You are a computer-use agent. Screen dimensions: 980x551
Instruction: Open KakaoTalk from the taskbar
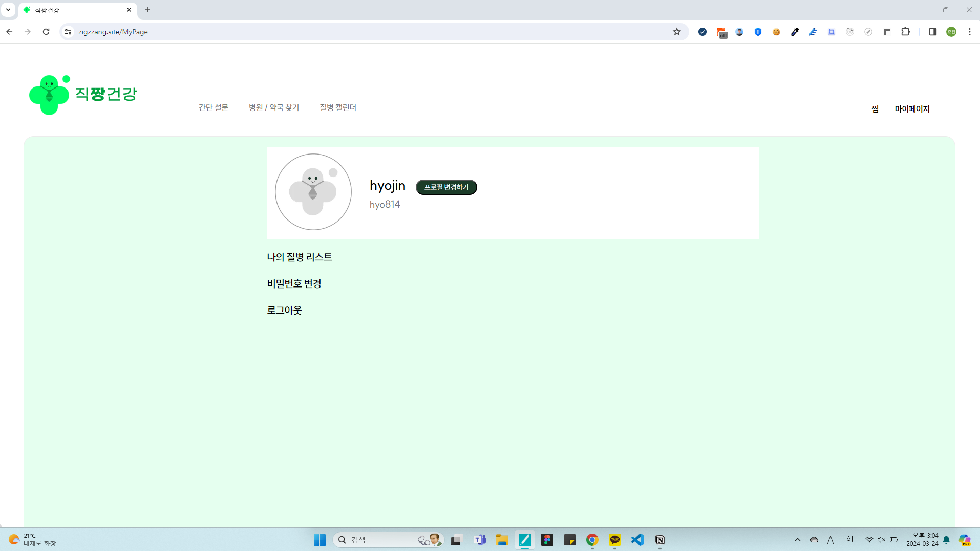(614, 540)
